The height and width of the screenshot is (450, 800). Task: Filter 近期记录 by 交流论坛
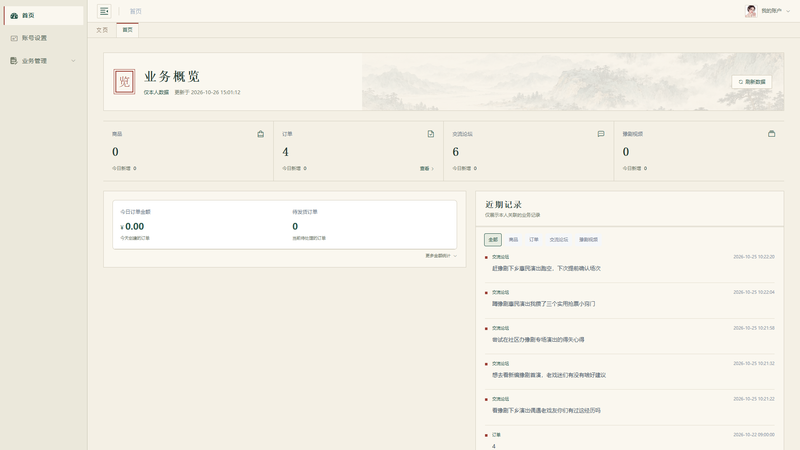(x=559, y=240)
